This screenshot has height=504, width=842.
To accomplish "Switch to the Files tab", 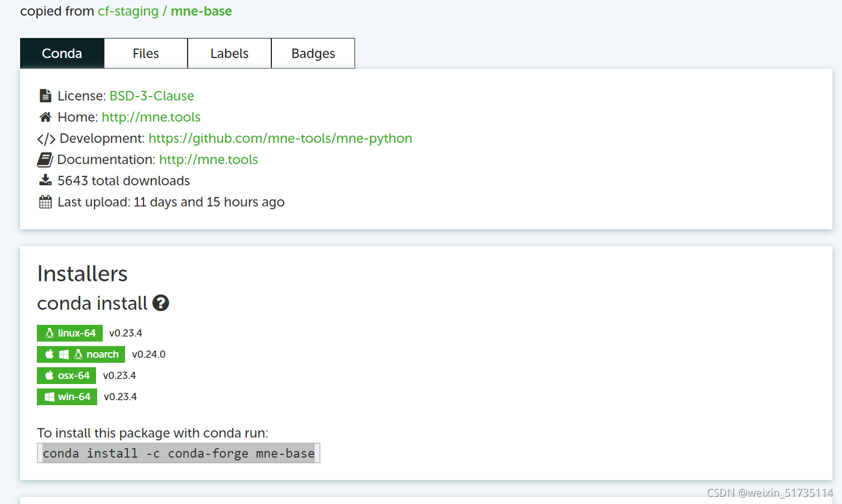I will 146,54.
